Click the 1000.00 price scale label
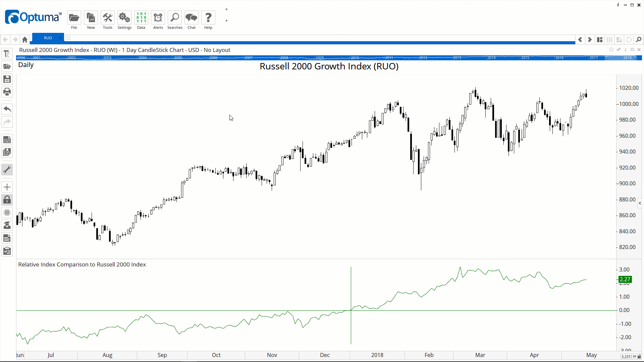Screen dimensions: 644x362 629,104
